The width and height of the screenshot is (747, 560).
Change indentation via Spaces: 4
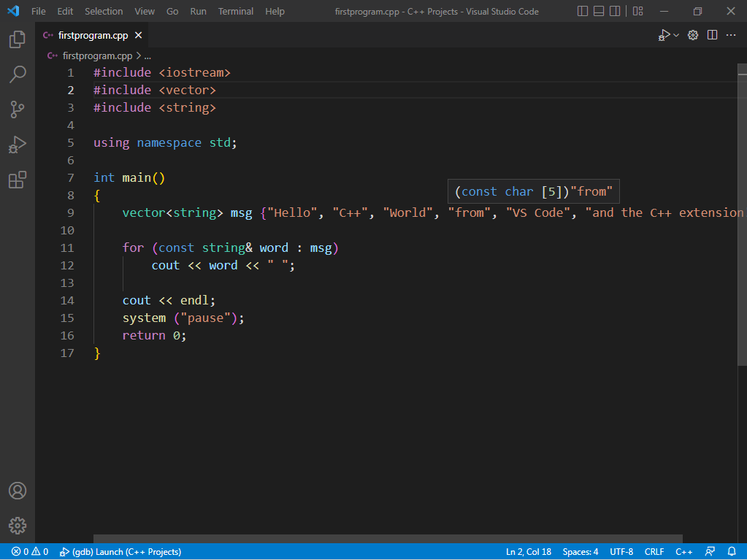[580, 551]
